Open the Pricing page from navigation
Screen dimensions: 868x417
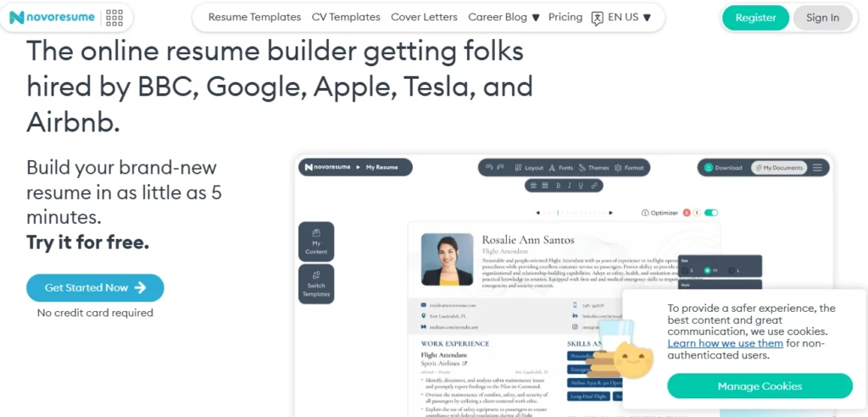[x=565, y=17]
